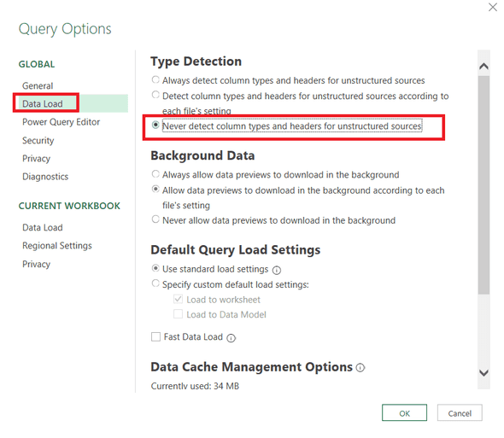Open Power Query Editor settings
Image resolution: width=504 pixels, height=438 pixels.
[61, 122]
